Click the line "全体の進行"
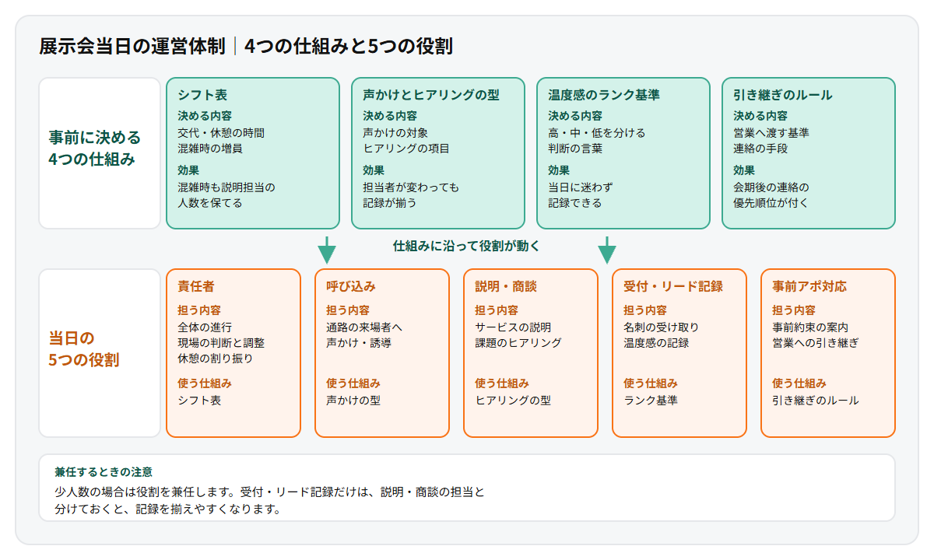The height and width of the screenshot is (560, 934). click(x=205, y=327)
